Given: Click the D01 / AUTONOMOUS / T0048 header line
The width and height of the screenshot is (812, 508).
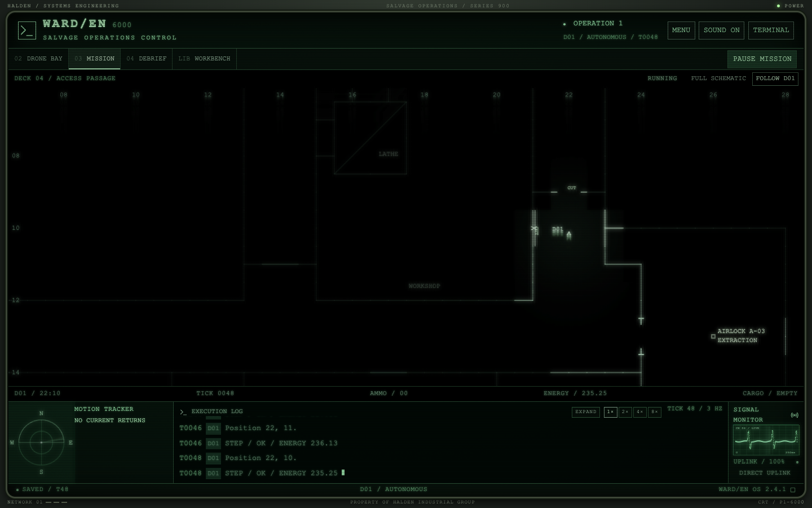Looking at the screenshot, I should [610, 37].
